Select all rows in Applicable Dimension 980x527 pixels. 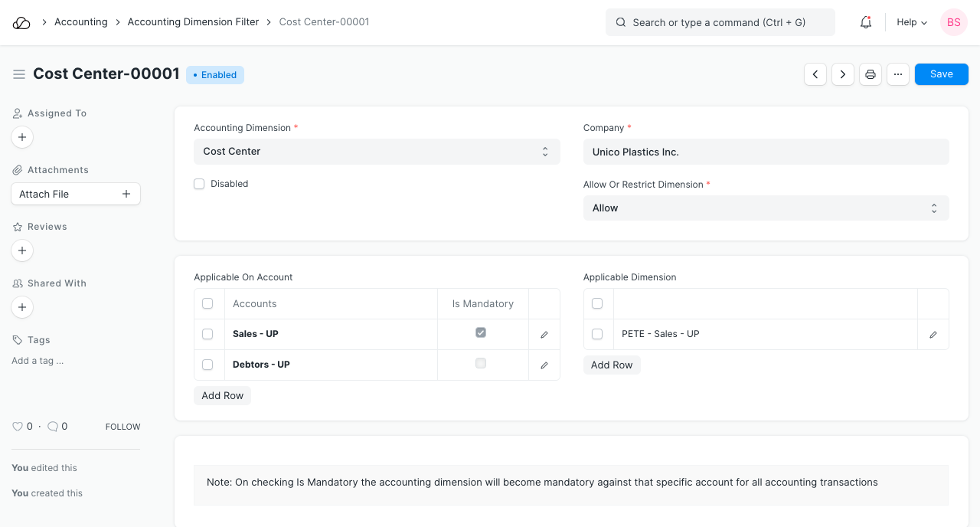(597, 303)
